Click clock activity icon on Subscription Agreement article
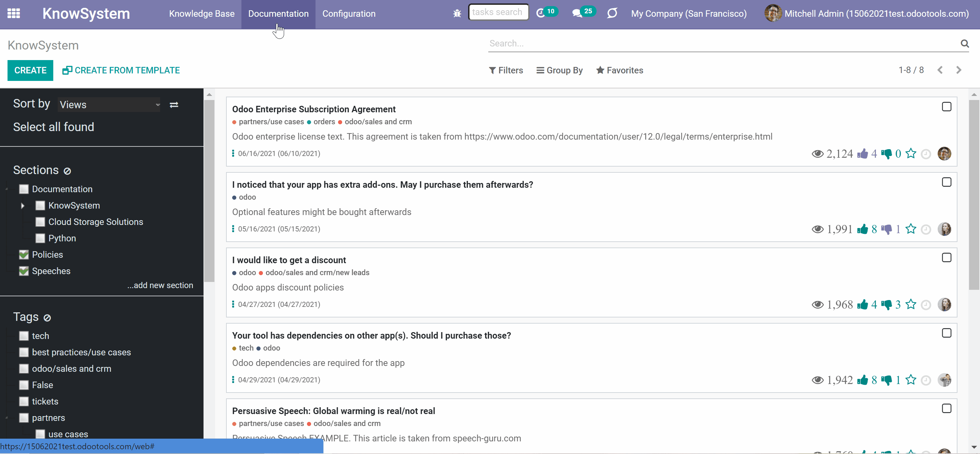Screen dimensions: 980x454 [926, 154]
